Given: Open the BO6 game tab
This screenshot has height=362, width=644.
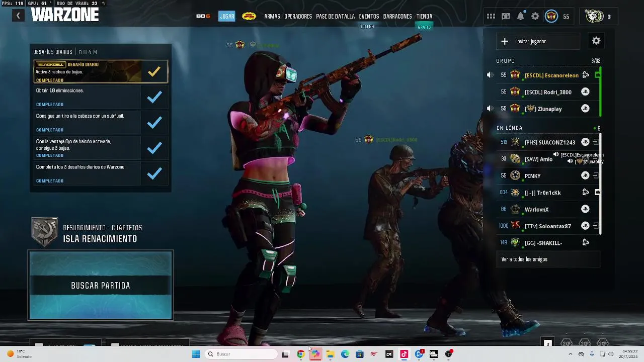Looking at the screenshot, I should 203,16.
